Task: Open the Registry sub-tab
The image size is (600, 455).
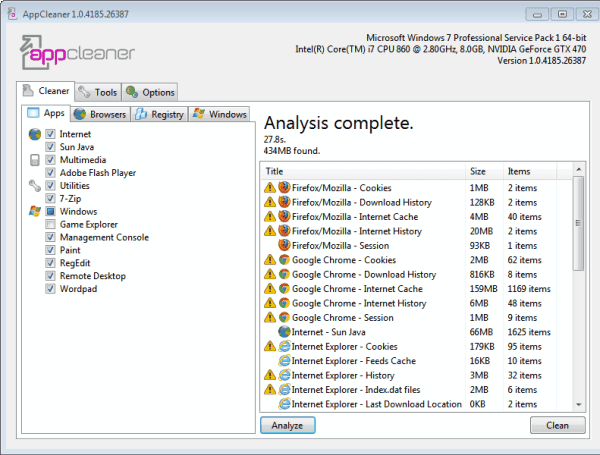Action: pos(158,114)
